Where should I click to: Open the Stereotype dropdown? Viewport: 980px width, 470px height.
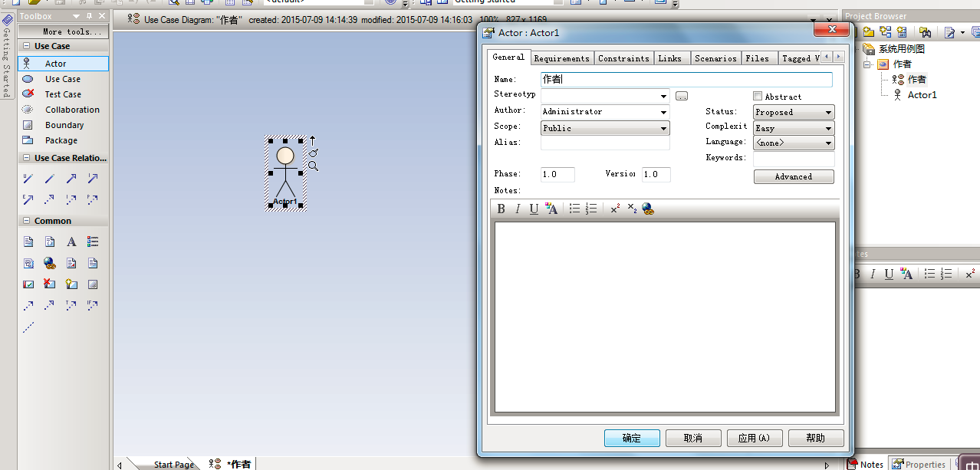click(663, 97)
